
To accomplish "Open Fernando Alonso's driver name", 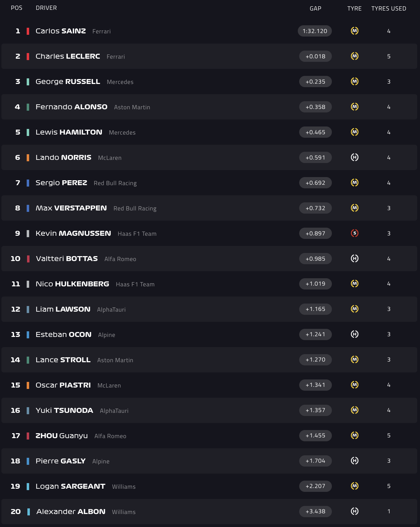I will coord(71,107).
